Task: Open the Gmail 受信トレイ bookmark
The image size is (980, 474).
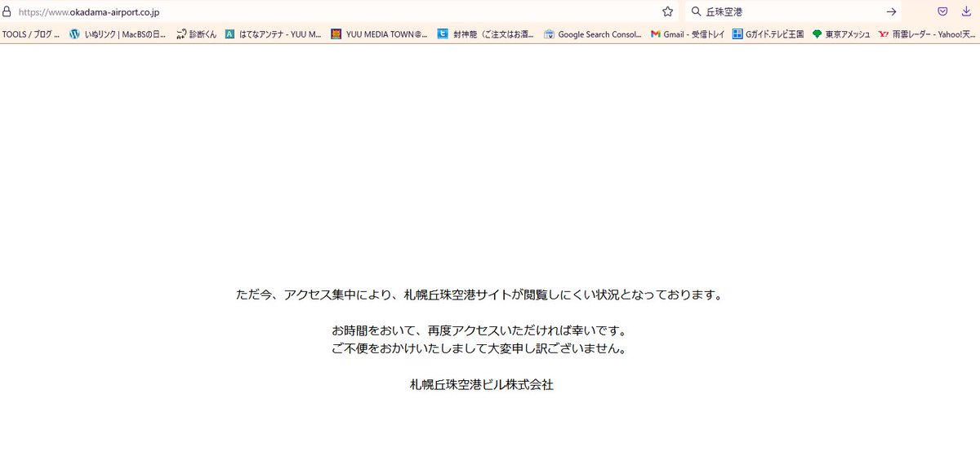Action: 688,34
